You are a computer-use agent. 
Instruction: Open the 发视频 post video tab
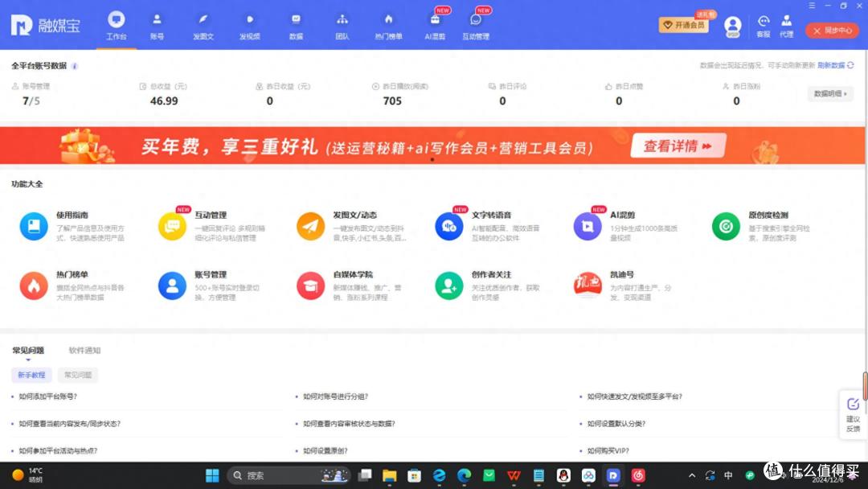(250, 26)
